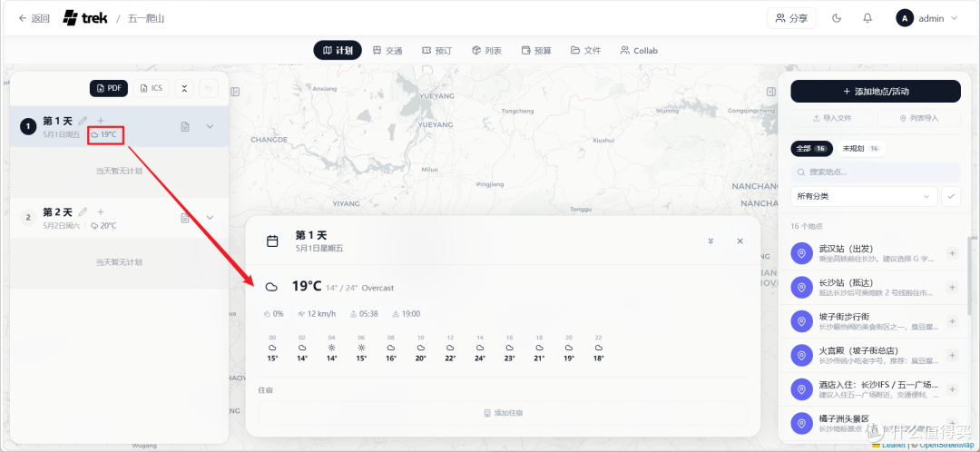980x452 pixels.
Task: Collapse the left day panel
Action: point(235,92)
